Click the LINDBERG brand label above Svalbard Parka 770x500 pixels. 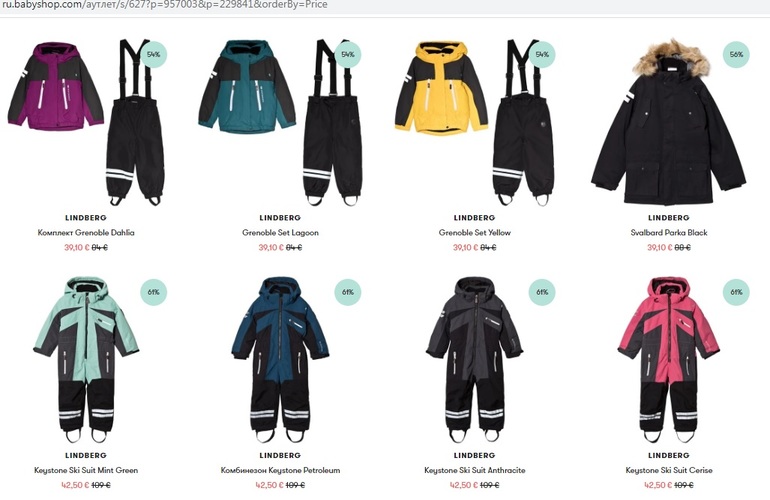pyautogui.click(x=669, y=218)
